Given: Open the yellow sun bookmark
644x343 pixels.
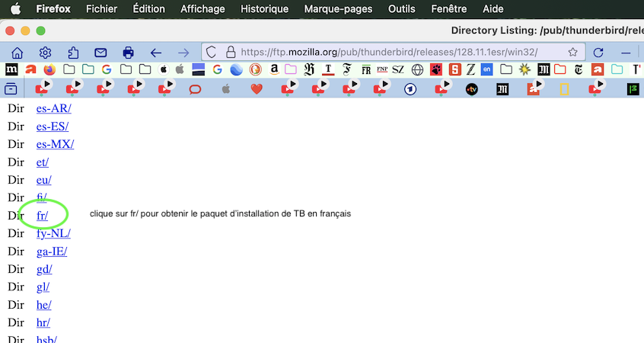Looking at the screenshot, I should [x=524, y=69].
